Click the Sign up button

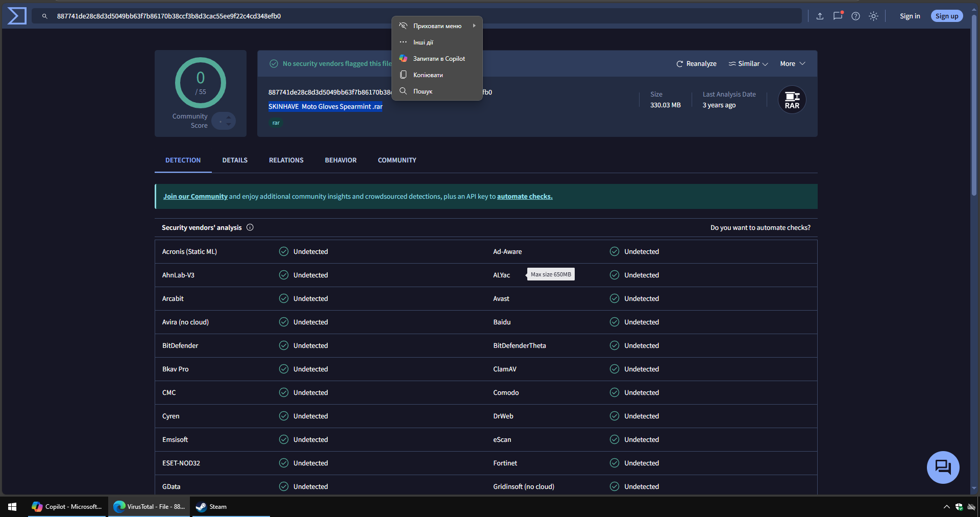click(947, 16)
